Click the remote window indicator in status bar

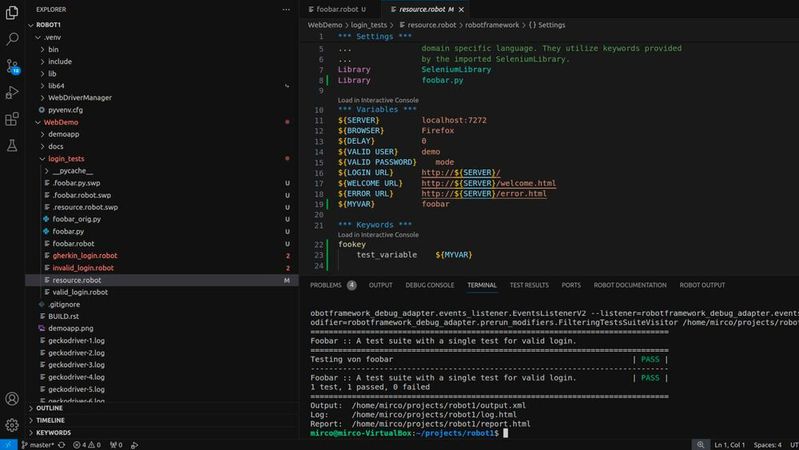(9, 445)
